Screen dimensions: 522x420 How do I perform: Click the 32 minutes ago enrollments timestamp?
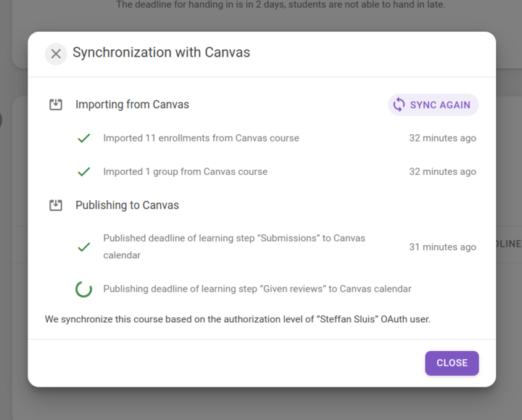(442, 138)
